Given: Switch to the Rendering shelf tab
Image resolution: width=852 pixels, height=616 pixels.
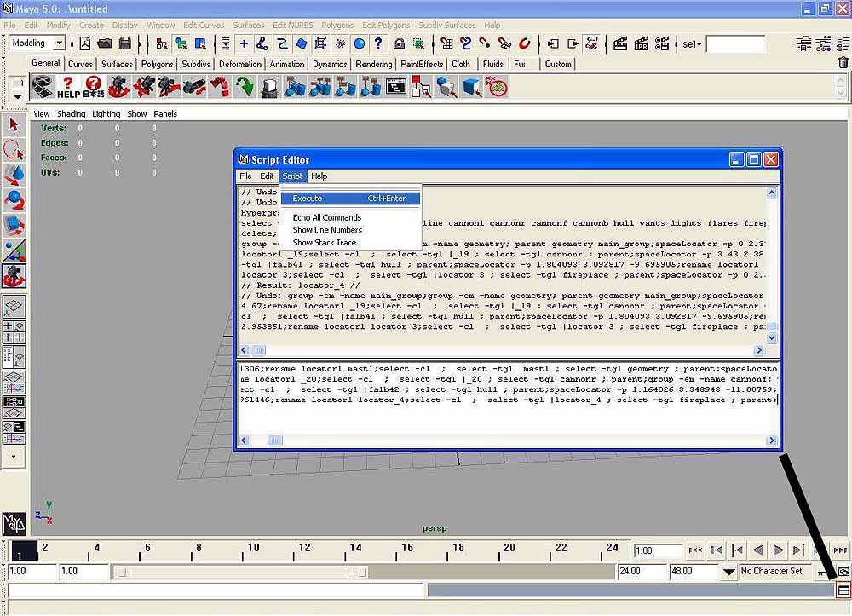Looking at the screenshot, I should tap(374, 64).
